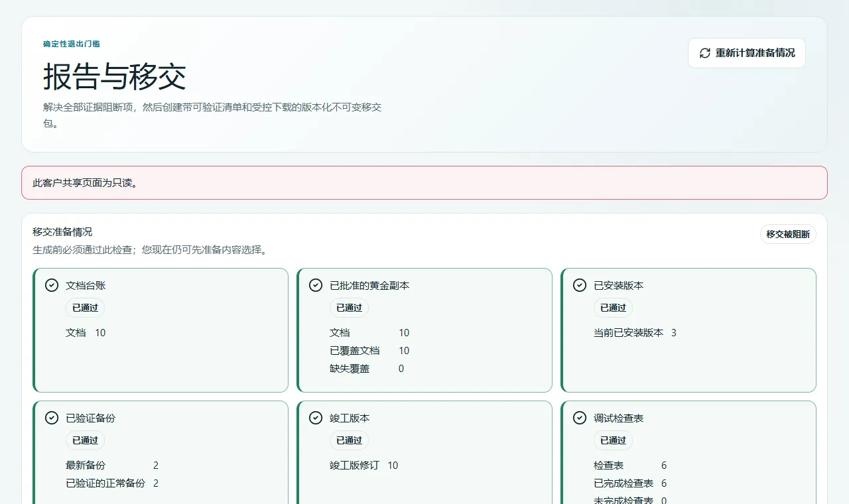The width and height of the screenshot is (849, 504).
Task: Click the 最新备份 row label
Action: (x=86, y=466)
